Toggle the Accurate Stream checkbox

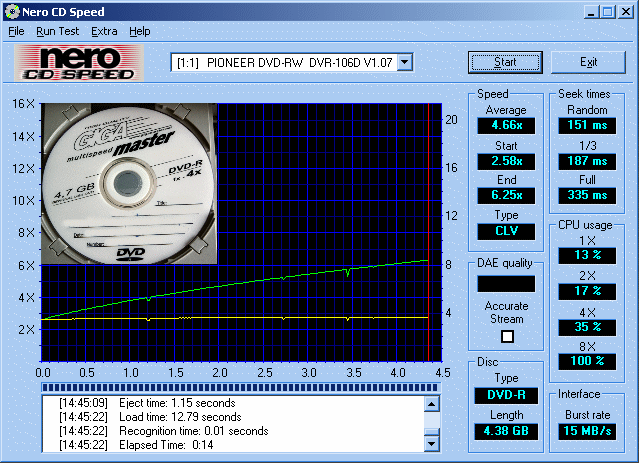coord(507,337)
